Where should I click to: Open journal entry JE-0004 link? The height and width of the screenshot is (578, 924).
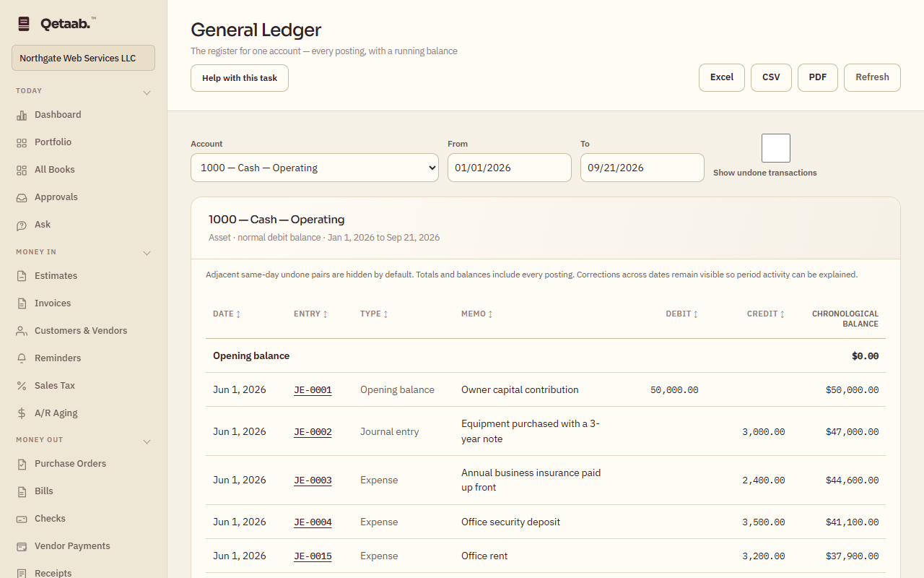[x=313, y=522]
